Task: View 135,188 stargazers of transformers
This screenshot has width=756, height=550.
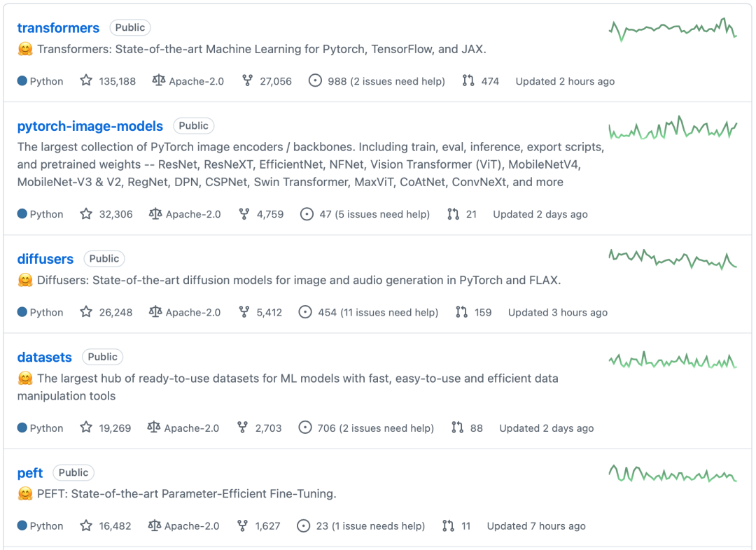Action: click(x=117, y=81)
